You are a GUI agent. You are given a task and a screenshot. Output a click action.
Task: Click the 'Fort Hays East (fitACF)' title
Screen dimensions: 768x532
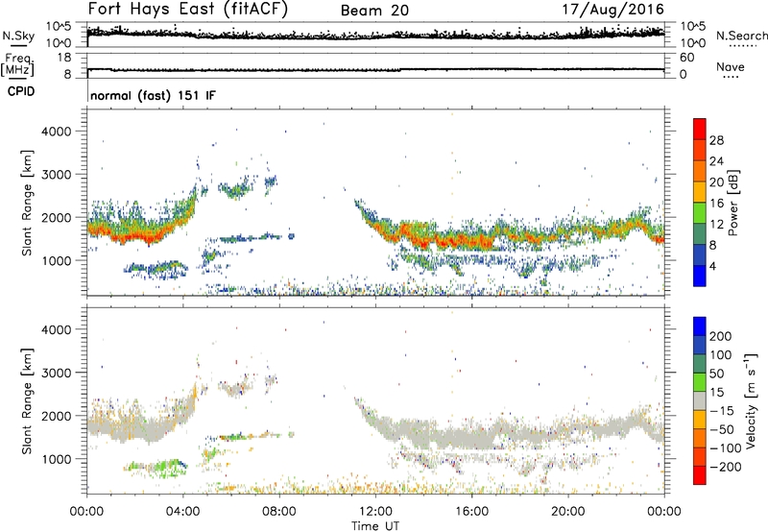click(x=188, y=10)
